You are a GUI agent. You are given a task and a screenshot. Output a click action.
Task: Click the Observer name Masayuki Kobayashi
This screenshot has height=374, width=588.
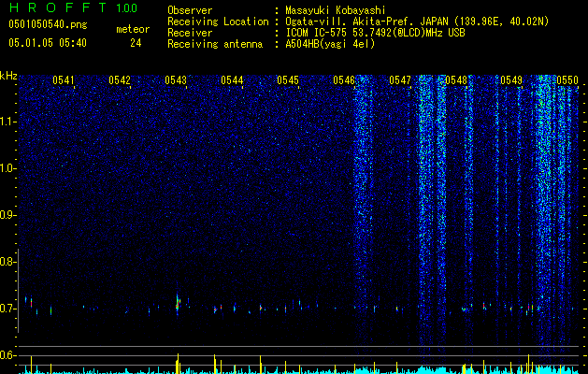tap(336, 10)
